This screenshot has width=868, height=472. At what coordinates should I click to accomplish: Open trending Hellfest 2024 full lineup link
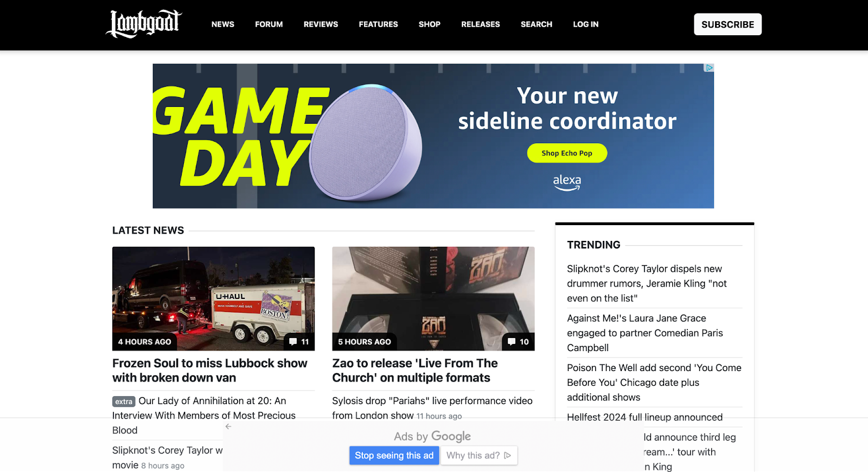click(645, 417)
